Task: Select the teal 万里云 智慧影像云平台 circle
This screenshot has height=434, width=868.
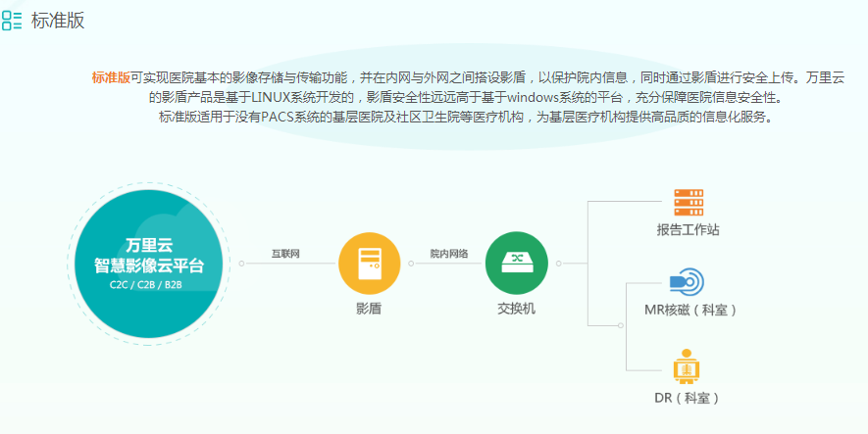Action: tap(148, 264)
